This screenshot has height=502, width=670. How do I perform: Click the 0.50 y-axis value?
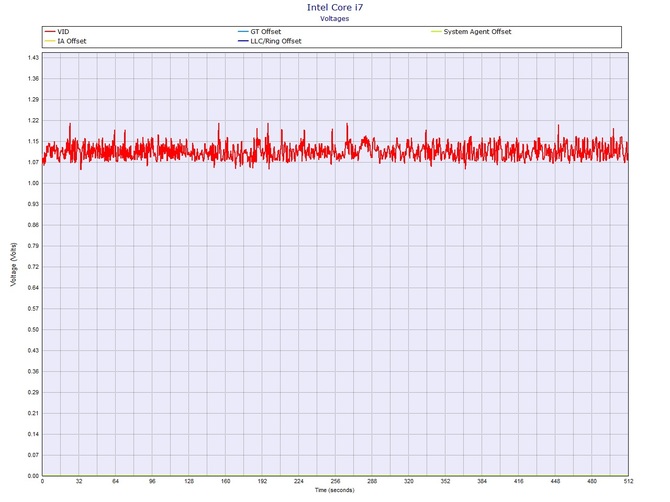[x=33, y=329]
